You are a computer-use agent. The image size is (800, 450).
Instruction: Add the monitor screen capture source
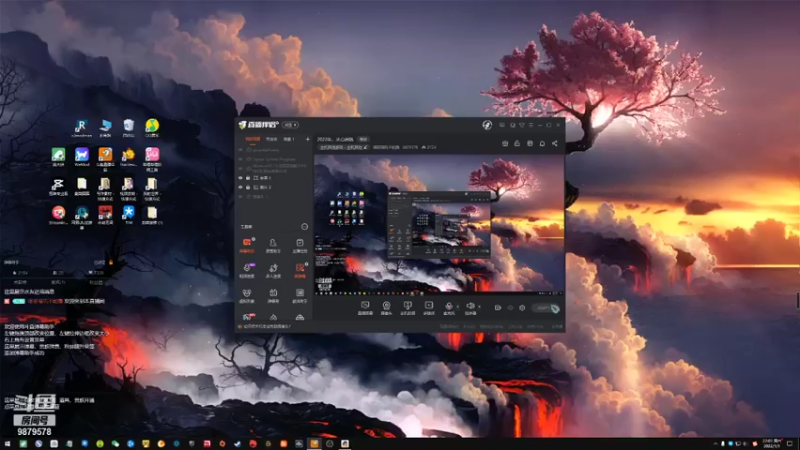[365, 307]
